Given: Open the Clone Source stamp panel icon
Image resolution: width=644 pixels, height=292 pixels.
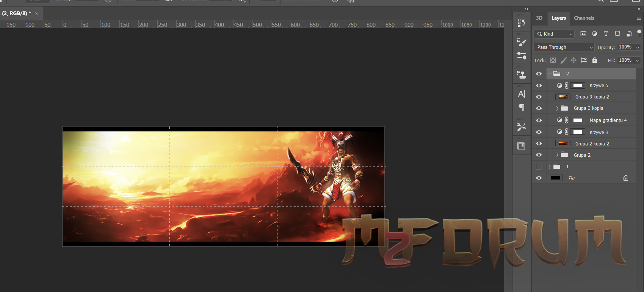Looking at the screenshot, I should [522, 75].
